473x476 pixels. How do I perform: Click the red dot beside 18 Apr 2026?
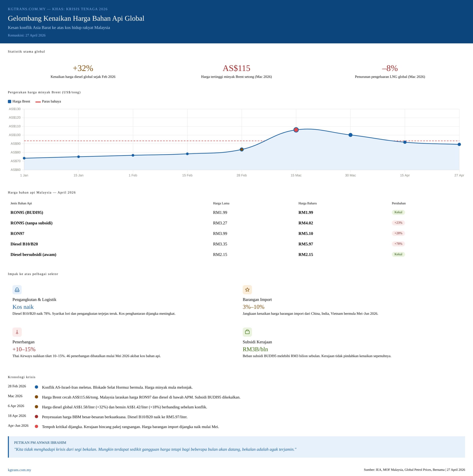coord(36,417)
